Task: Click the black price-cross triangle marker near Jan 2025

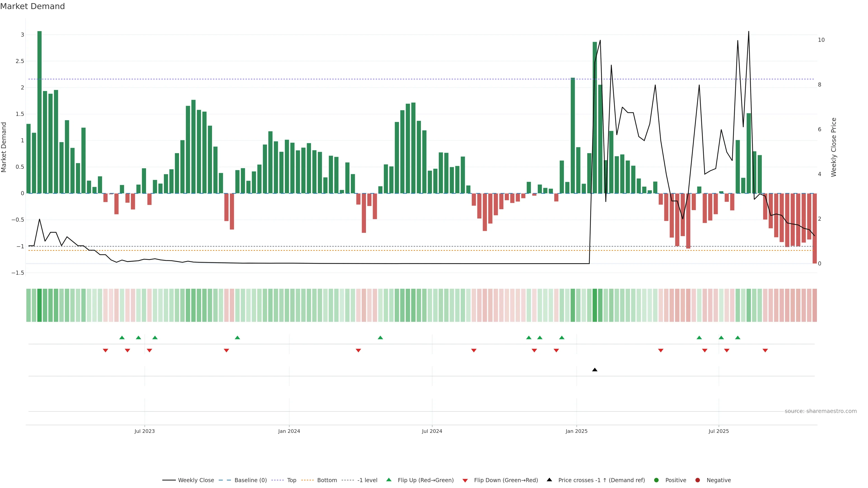Action: (595, 370)
